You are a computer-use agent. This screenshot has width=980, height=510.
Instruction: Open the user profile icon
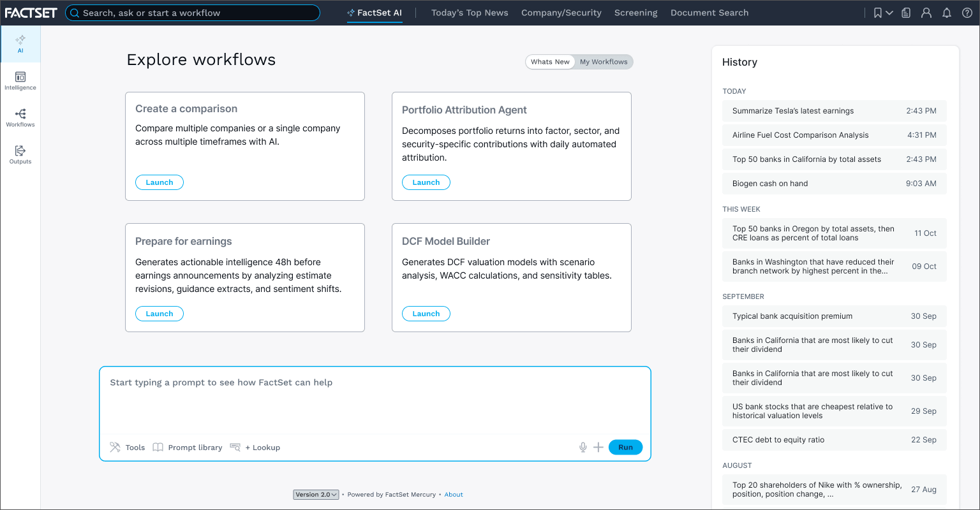coord(926,13)
